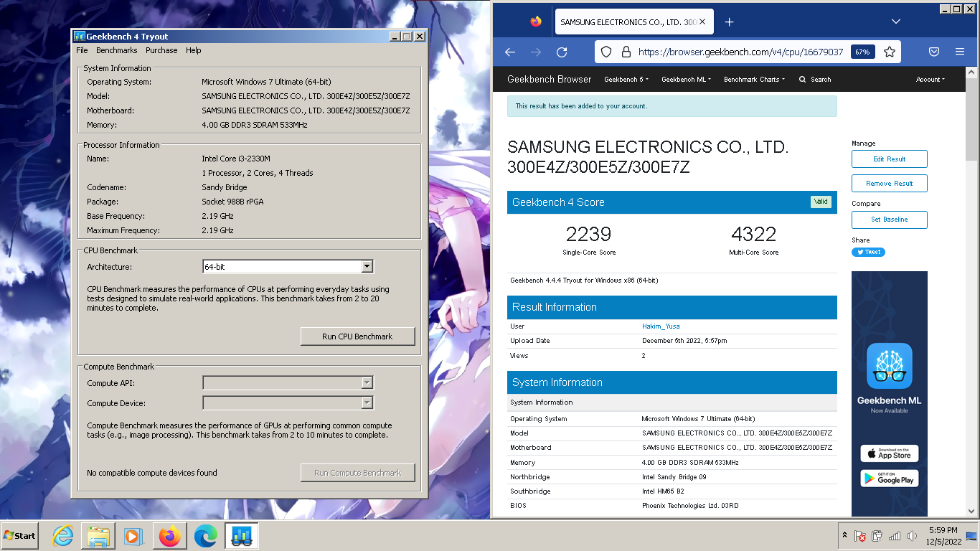Image resolution: width=980 pixels, height=551 pixels.
Task: Bookmark this page with the star
Action: tap(890, 52)
